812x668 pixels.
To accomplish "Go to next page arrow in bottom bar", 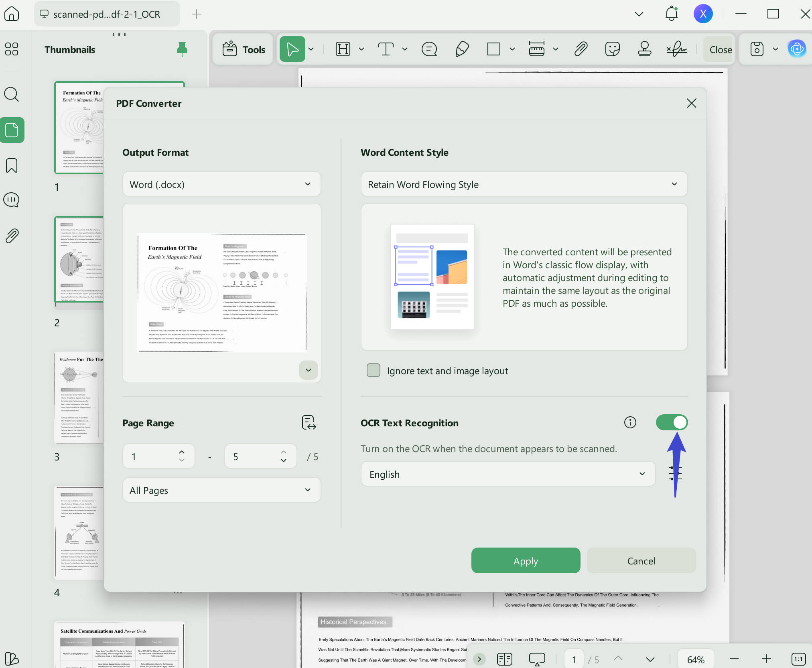I will 650,659.
